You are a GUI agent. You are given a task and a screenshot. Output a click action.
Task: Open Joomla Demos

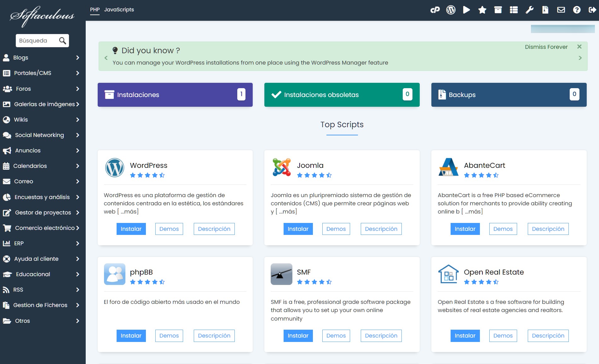click(x=336, y=229)
